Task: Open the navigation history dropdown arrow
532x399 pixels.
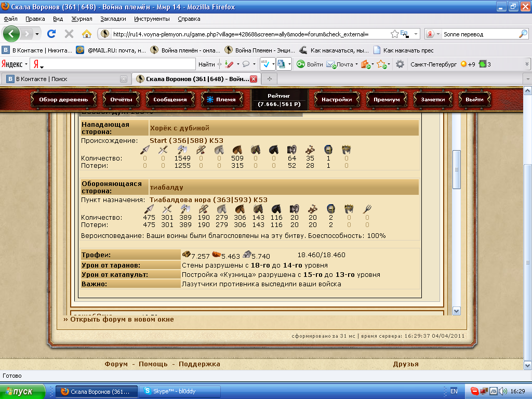Action: tap(37, 34)
